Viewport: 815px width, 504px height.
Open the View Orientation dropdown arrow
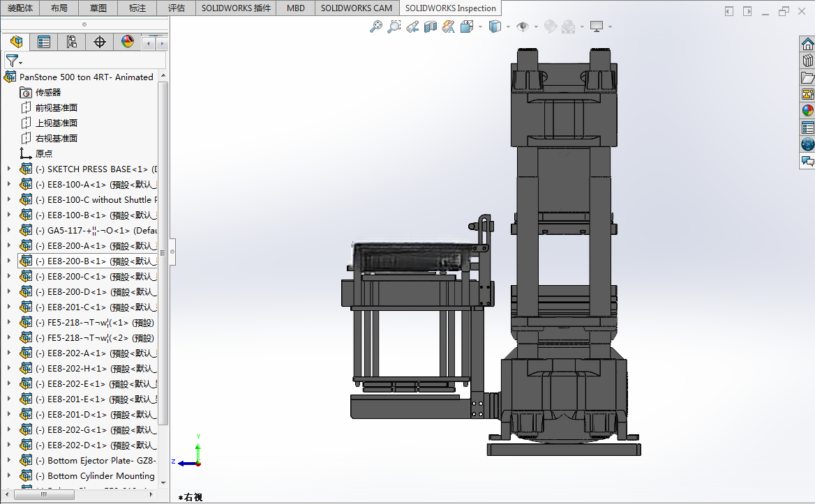[480, 26]
